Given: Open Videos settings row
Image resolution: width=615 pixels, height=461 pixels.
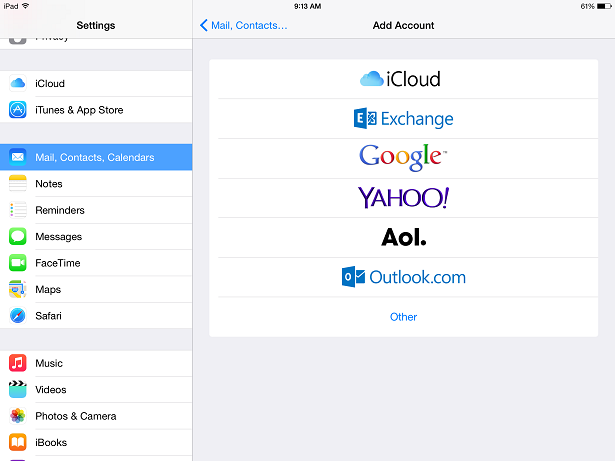Looking at the screenshot, I should (x=96, y=389).
